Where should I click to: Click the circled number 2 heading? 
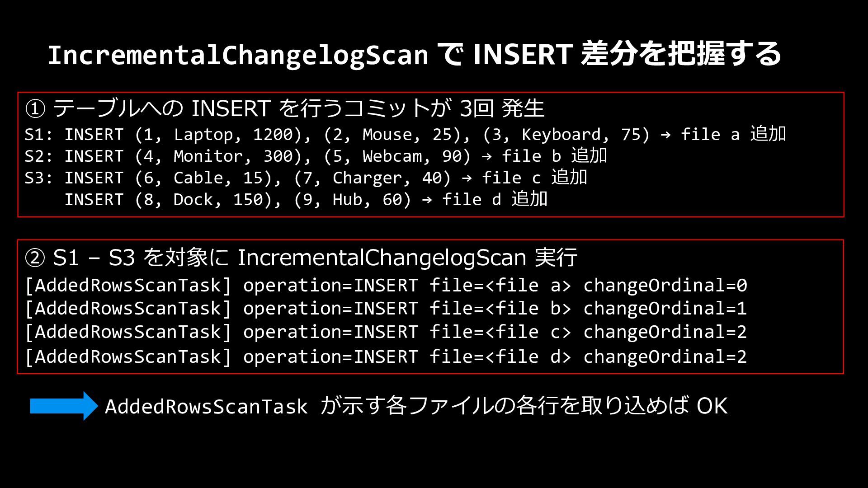[301, 258]
